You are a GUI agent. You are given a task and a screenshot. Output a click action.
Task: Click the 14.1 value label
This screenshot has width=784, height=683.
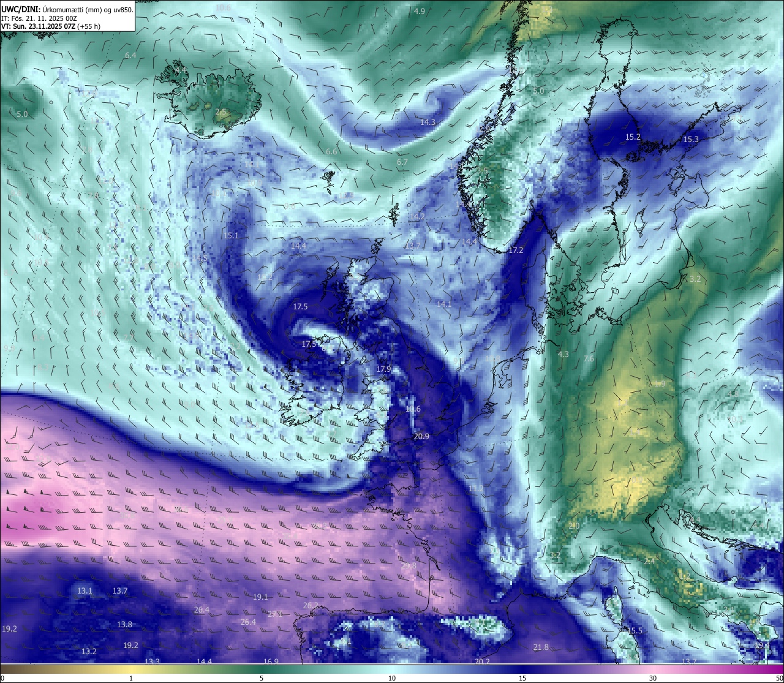(x=444, y=304)
